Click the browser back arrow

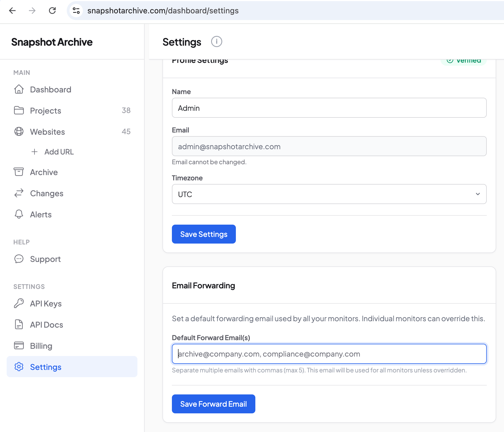coord(13,11)
